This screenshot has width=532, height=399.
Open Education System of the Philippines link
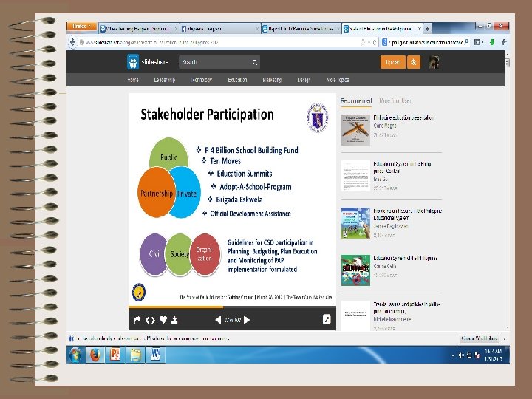tap(406, 258)
